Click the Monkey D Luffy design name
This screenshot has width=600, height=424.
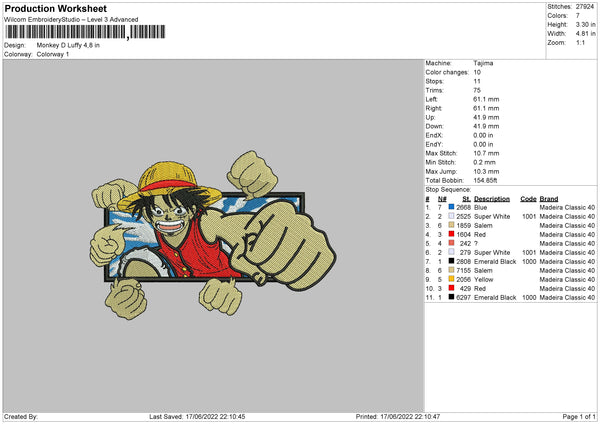coord(70,45)
